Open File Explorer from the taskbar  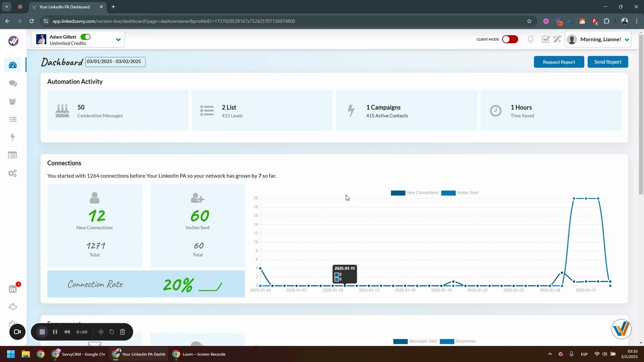[x=26, y=354]
